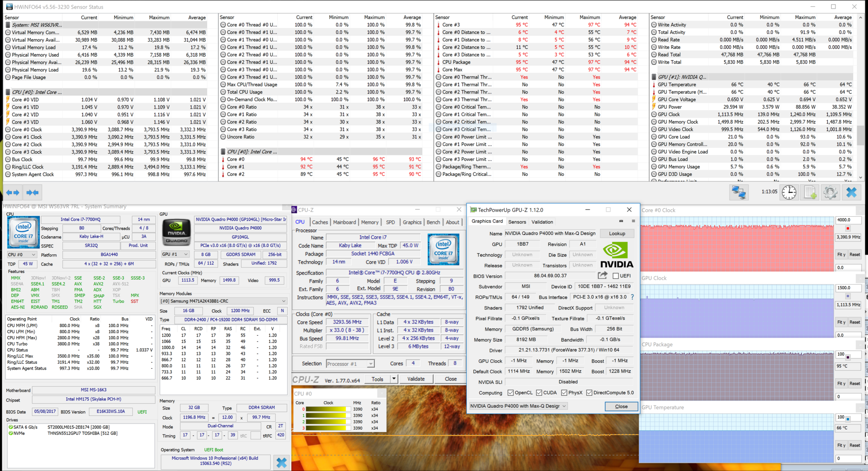Viewport: 868px width, 471px height.
Task: Select the GPU Core Load sensor row
Action: (752, 137)
